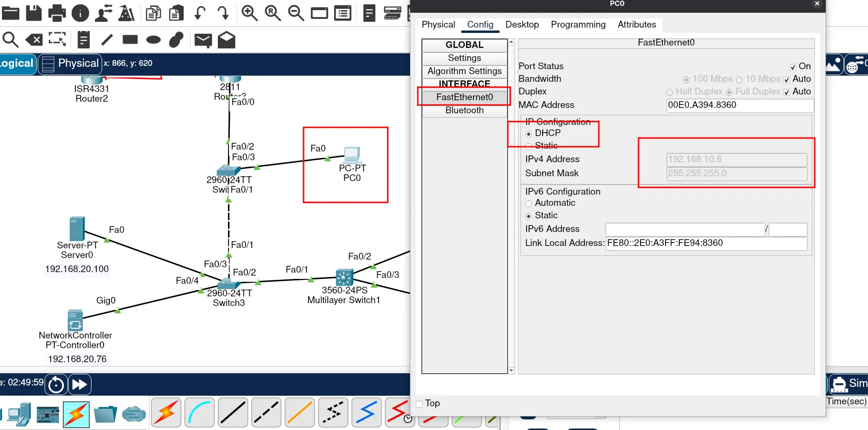Viewport: 868px width, 430px height.
Task: Uncheck the Bandwidth Auto checkbox
Action: pyautogui.click(x=787, y=79)
